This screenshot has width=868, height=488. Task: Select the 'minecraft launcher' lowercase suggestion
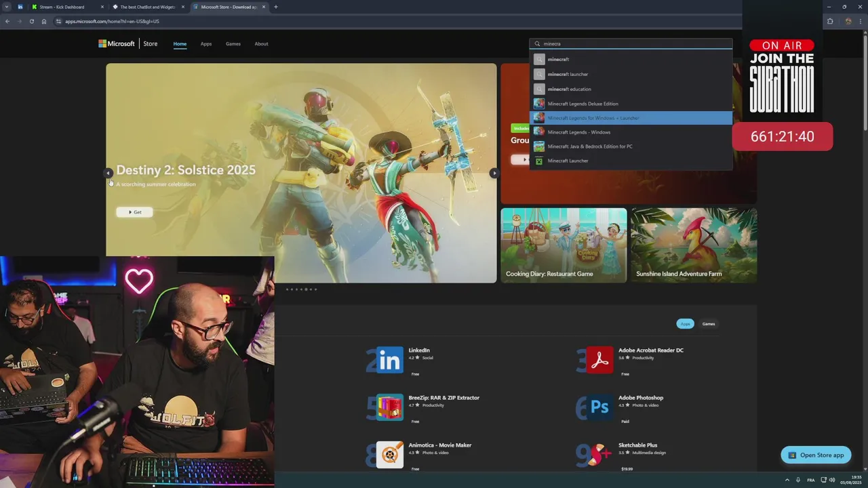(631, 74)
